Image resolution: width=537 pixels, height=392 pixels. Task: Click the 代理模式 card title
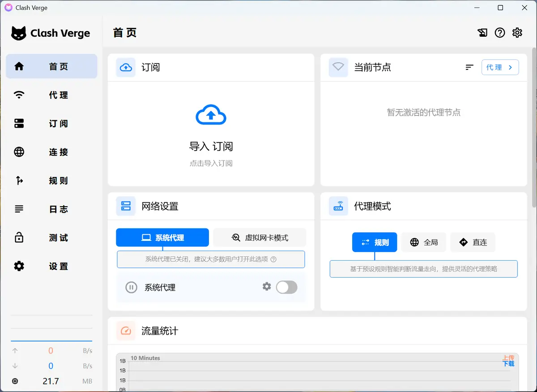click(373, 206)
